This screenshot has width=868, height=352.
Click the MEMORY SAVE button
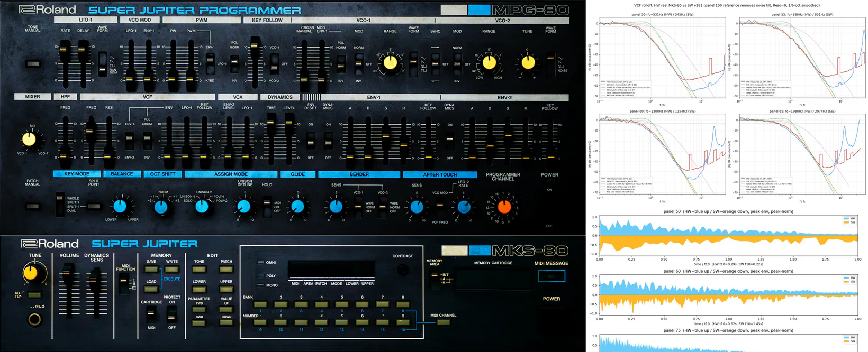(151, 270)
